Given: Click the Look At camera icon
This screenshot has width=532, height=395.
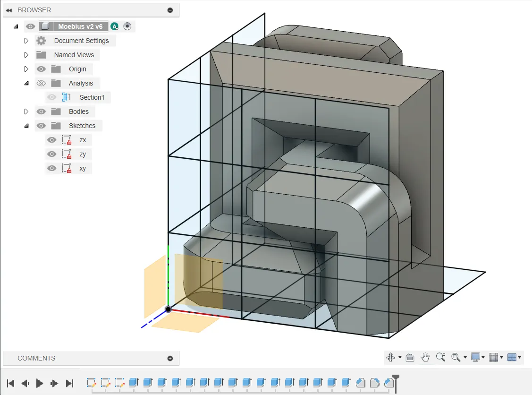Looking at the screenshot, I should tap(410, 358).
